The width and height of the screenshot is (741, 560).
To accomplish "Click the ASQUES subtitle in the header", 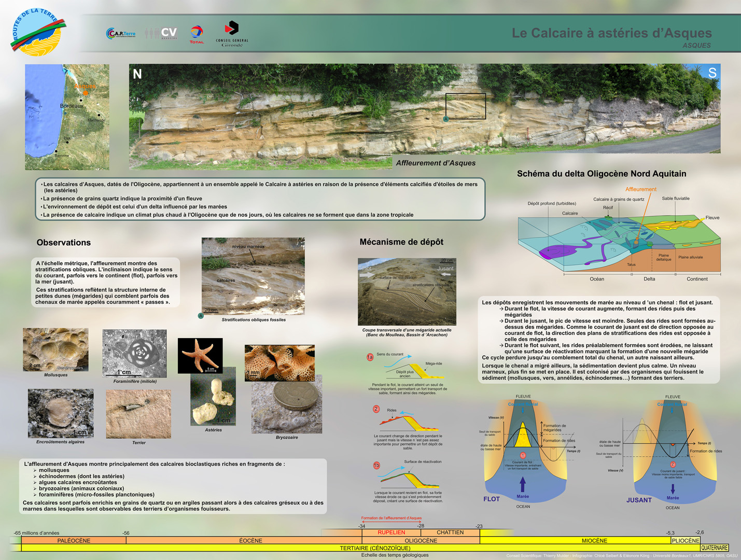I will (696, 46).
